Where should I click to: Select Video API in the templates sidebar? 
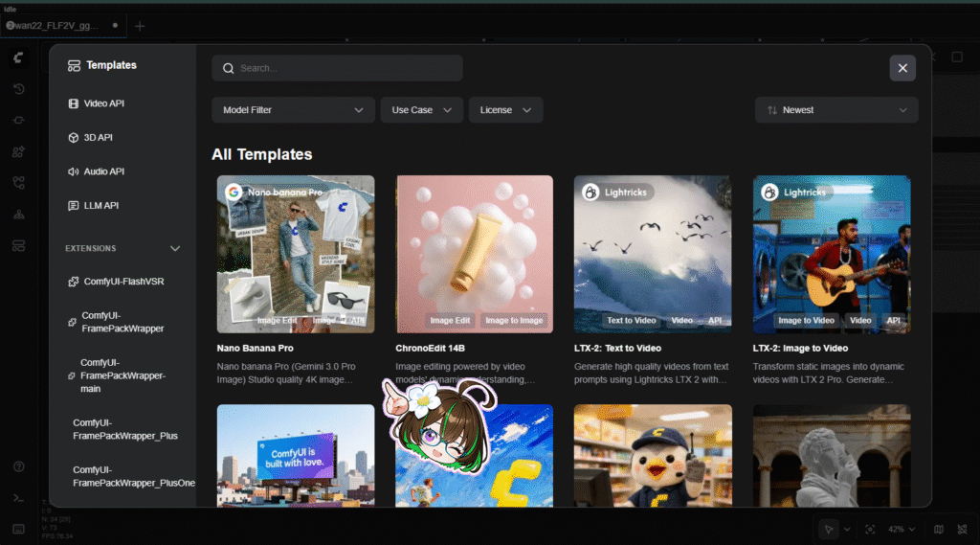[x=103, y=103]
